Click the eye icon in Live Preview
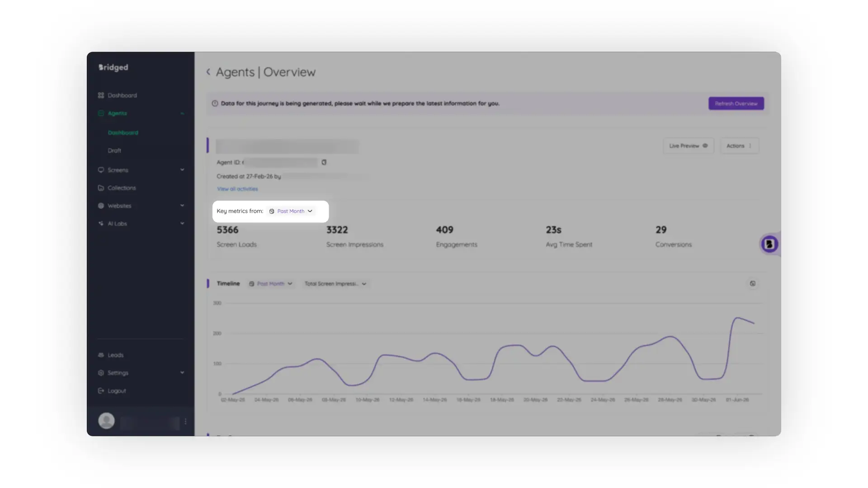The height and width of the screenshot is (488, 868). pyautogui.click(x=705, y=145)
